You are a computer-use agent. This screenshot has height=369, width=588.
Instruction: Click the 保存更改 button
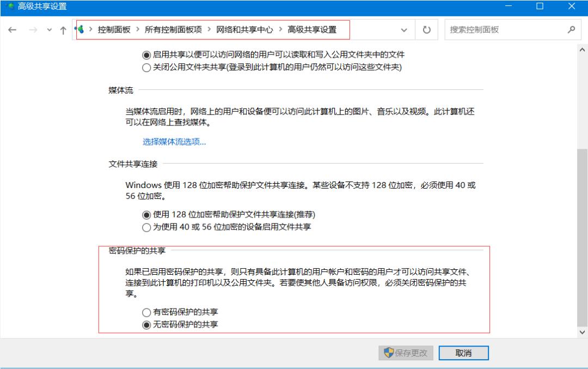405,353
